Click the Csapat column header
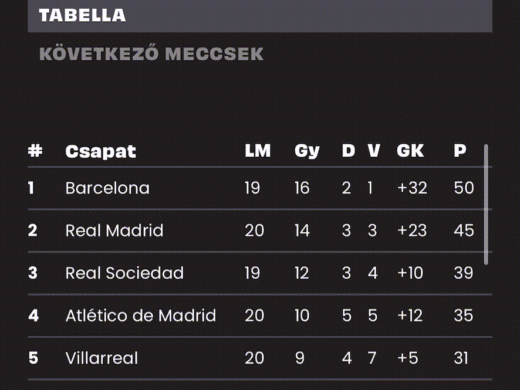Image resolution: width=520 pixels, height=390 pixels. point(101,151)
